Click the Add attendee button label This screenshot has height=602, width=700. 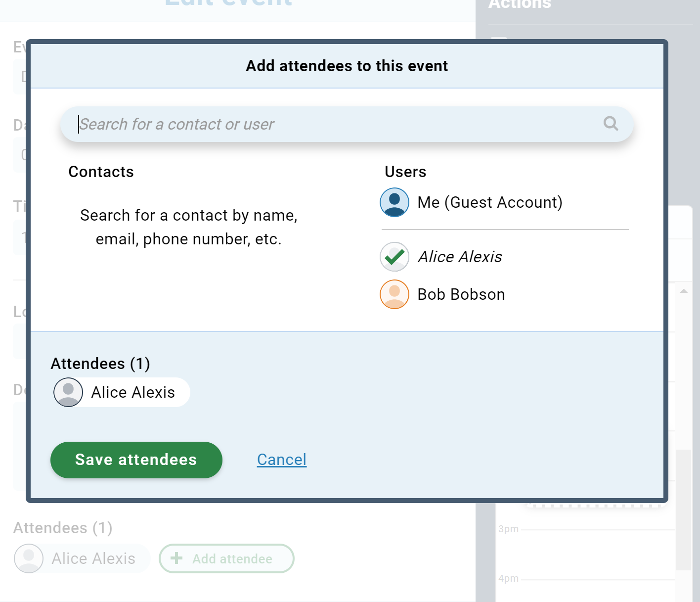click(x=232, y=558)
